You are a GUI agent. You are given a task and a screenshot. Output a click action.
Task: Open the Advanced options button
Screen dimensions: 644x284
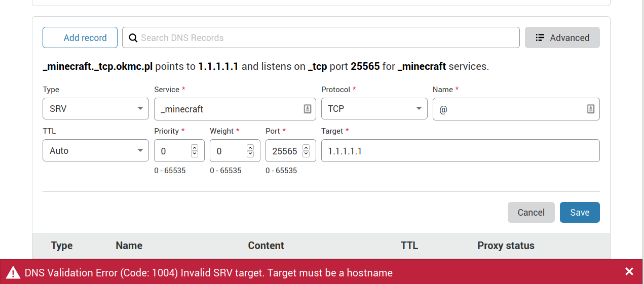point(562,38)
